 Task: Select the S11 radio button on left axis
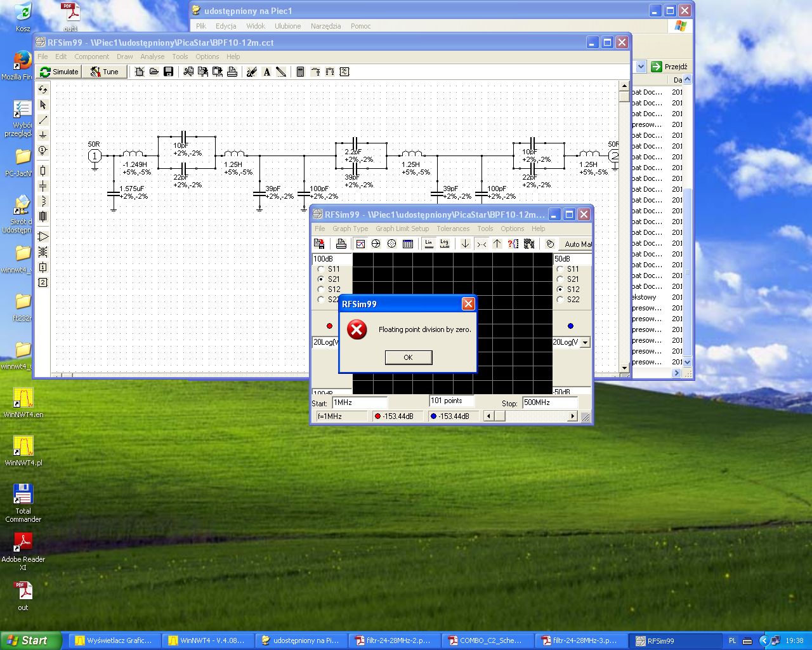[x=321, y=269]
